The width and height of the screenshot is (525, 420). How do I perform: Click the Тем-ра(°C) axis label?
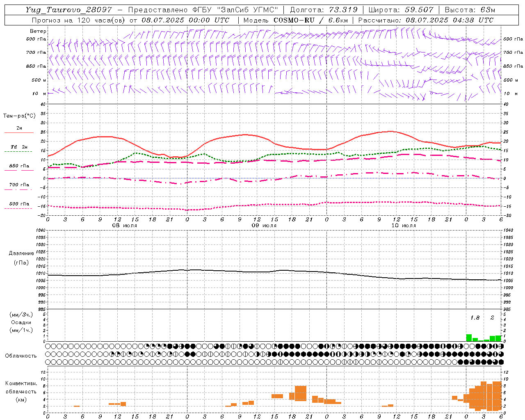click(x=19, y=116)
